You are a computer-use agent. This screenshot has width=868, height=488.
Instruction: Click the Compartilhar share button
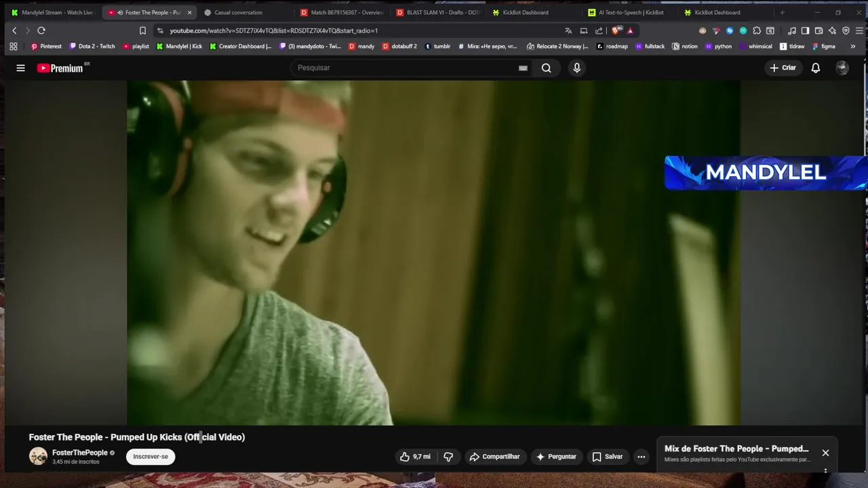[x=494, y=457]
